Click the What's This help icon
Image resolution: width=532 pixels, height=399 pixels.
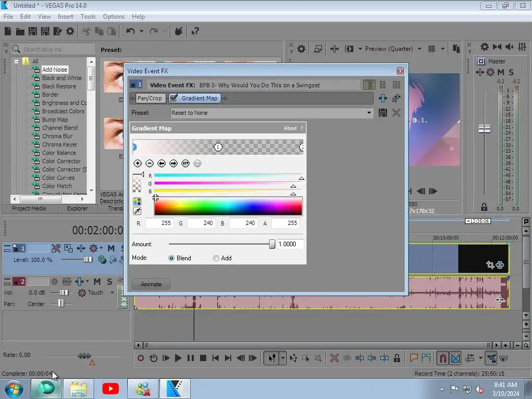(195, 32)
